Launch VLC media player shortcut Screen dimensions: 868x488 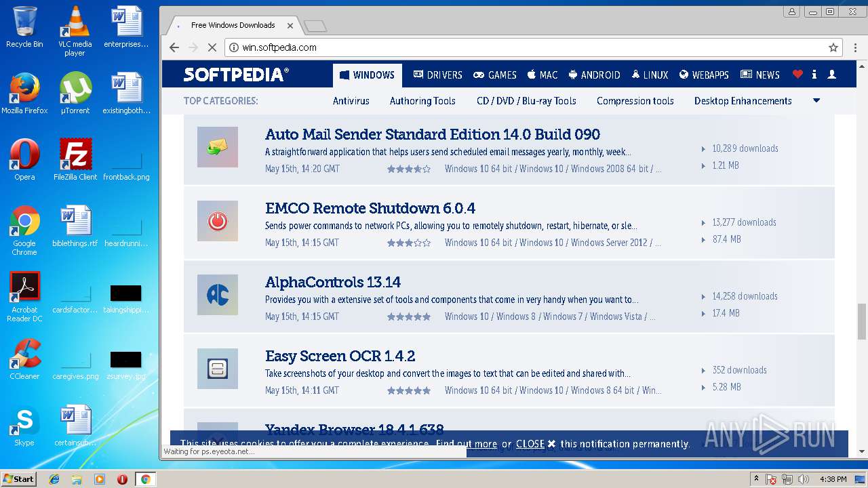[x=75, y=31]
